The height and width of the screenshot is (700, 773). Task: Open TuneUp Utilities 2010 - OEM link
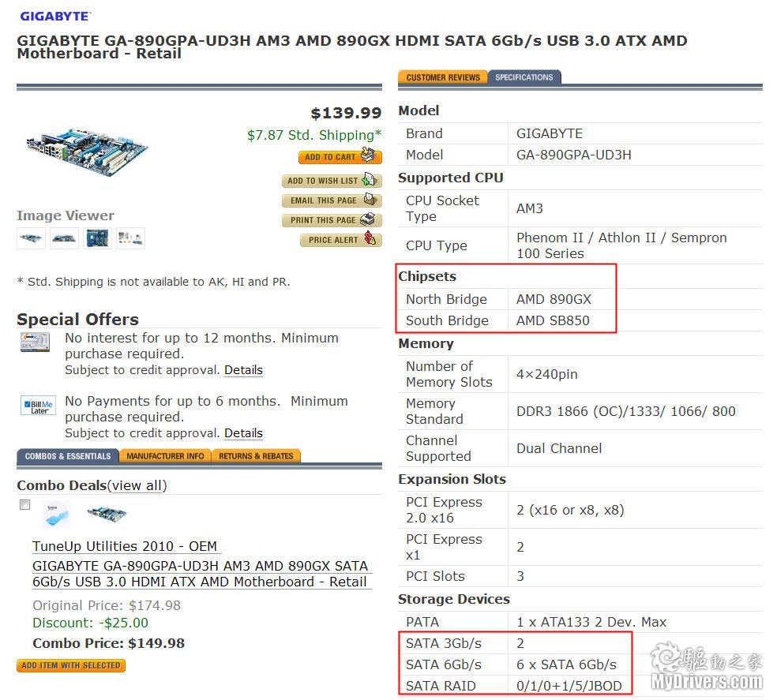[125, 546]
